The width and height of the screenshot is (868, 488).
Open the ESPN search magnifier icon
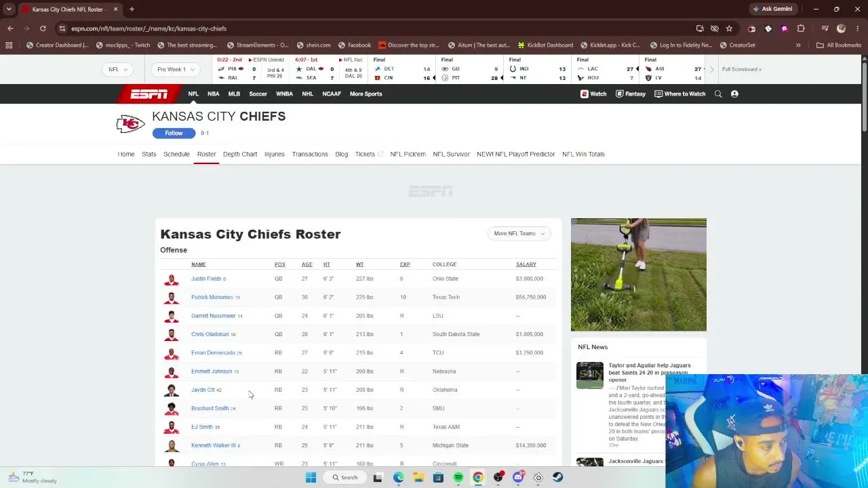[x=718, y=94]
